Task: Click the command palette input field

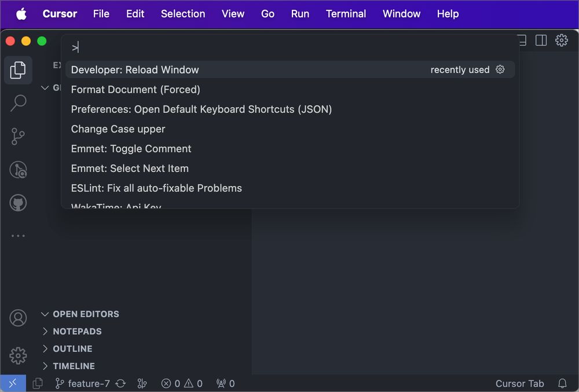Action: pos(290,47)
